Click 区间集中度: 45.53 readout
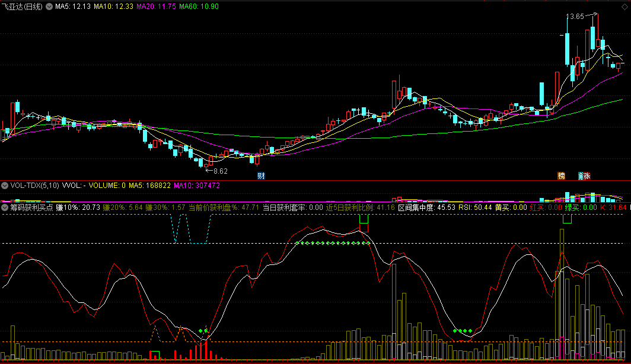 coord(426,207)
